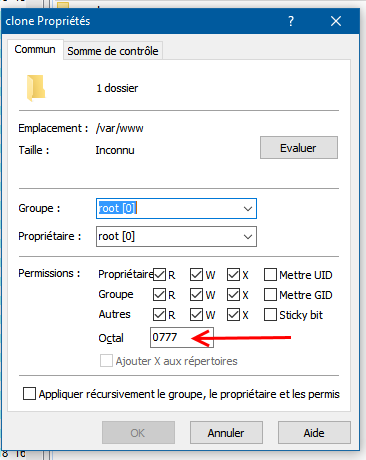Screen dimensions: 366x460
Task: Uncheck Autres W permission
Action: pos(196,315)
